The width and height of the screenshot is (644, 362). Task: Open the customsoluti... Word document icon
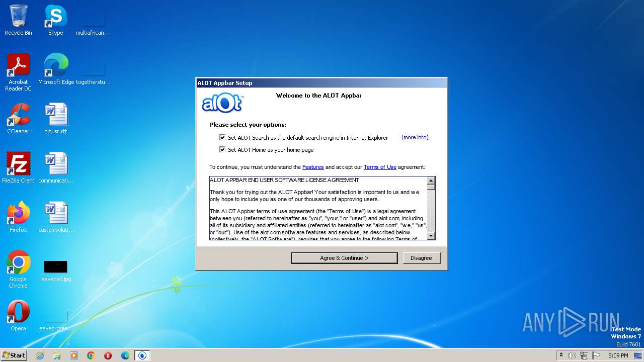tap(56, 217)
